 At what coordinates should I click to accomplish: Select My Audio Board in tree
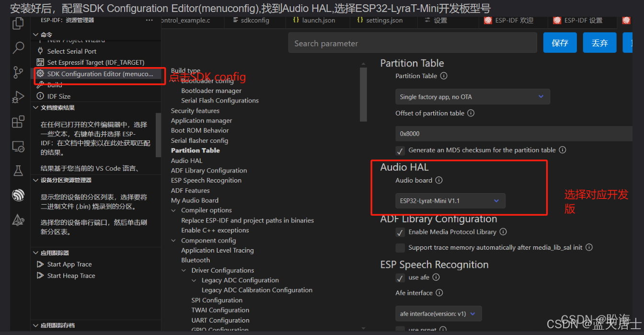195,200
